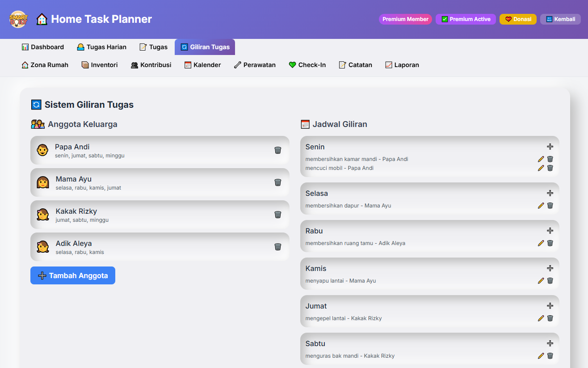Switch to Tugas Harian tab
The width and height of the screenshot is (588, 368).
101,47
